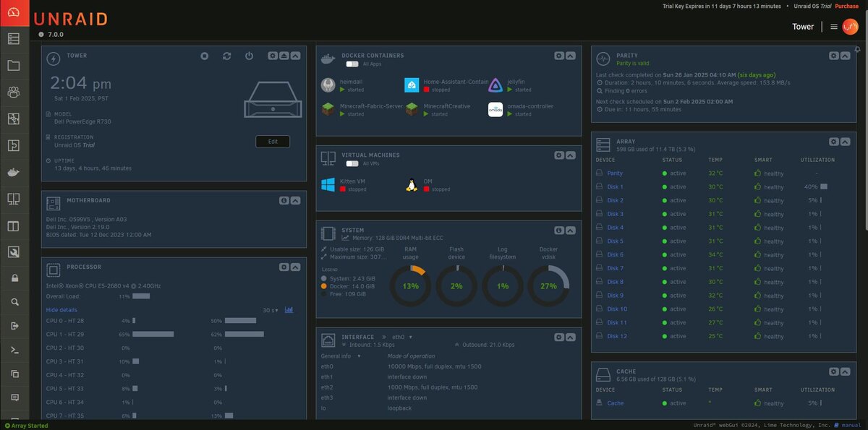Open the eth0 interface dropdown
The image size is (868, 430).
coord(402,337)
